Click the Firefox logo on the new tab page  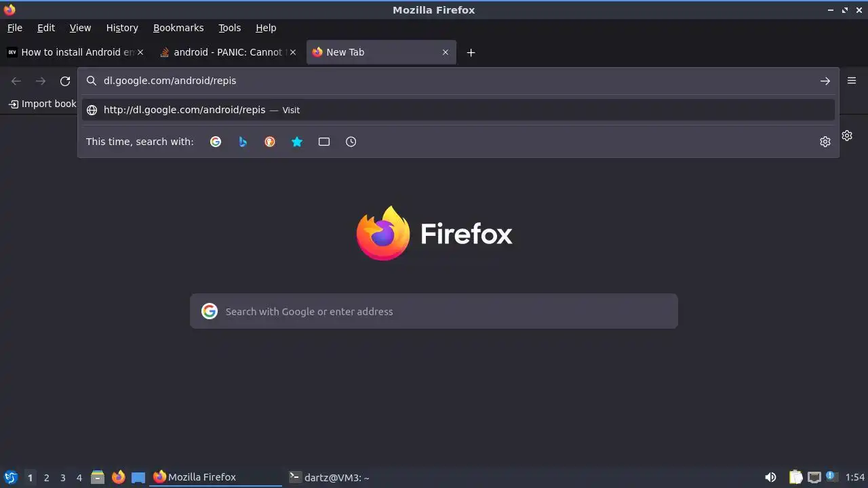click(434, 233)
